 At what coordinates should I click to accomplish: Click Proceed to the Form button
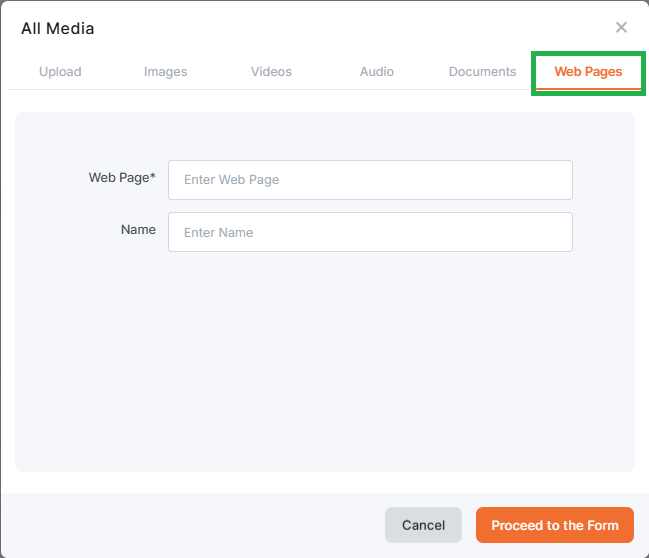click(x=554, y=525)
